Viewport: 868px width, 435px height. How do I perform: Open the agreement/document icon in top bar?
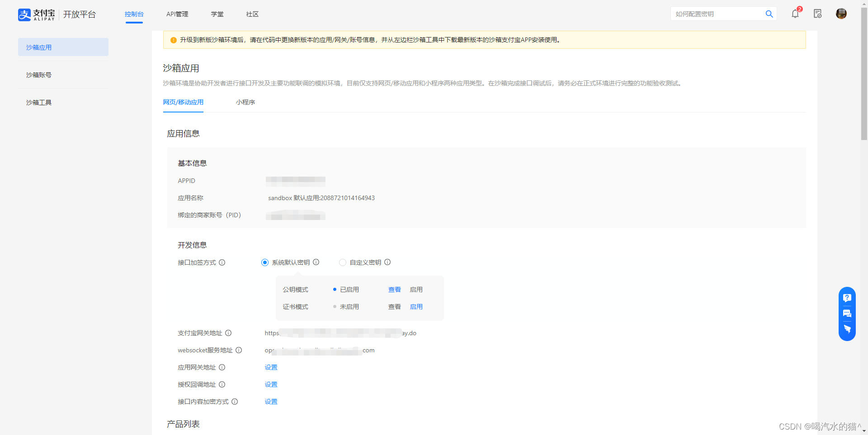coord(817,14)
